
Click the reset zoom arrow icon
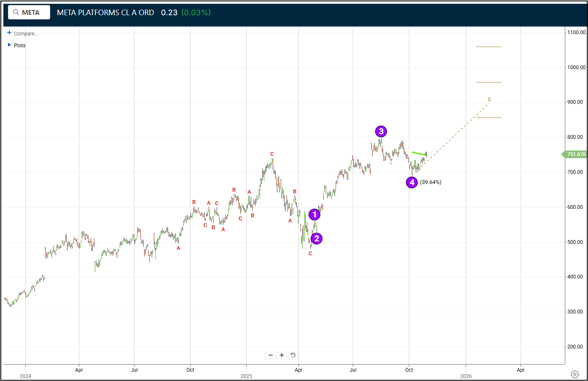pos(293,355)
